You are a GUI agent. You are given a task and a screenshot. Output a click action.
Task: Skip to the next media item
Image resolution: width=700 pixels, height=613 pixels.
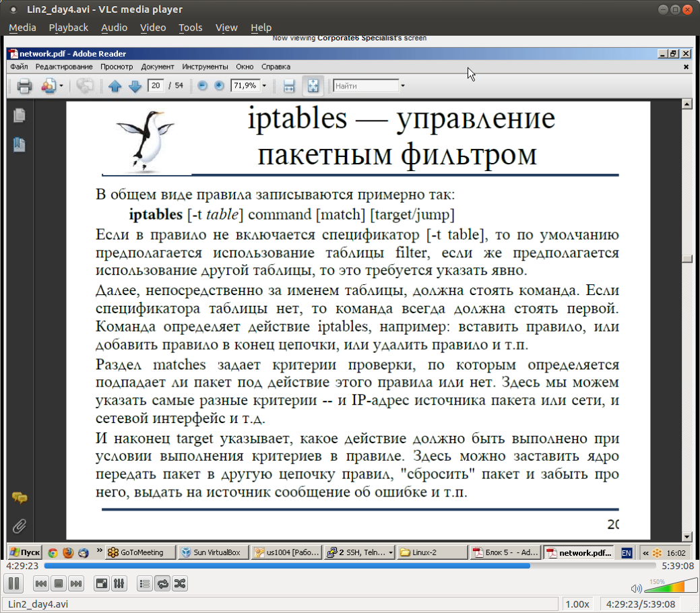click(76, 583)
